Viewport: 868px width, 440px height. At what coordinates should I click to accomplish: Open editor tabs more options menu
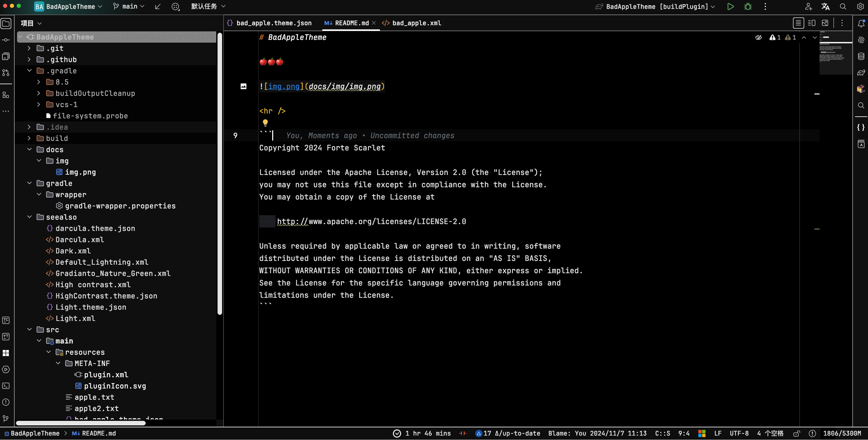(x=842, y=23)
